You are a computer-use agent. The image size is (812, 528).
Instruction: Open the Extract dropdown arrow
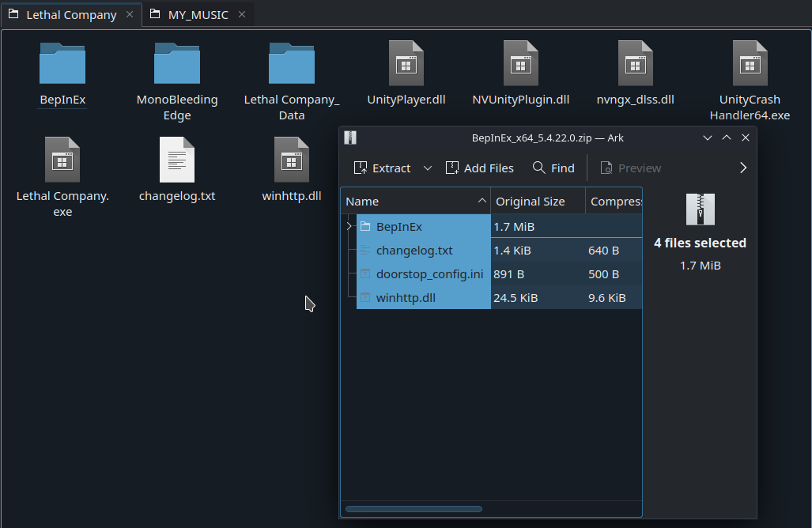click(x=427, y=168)
